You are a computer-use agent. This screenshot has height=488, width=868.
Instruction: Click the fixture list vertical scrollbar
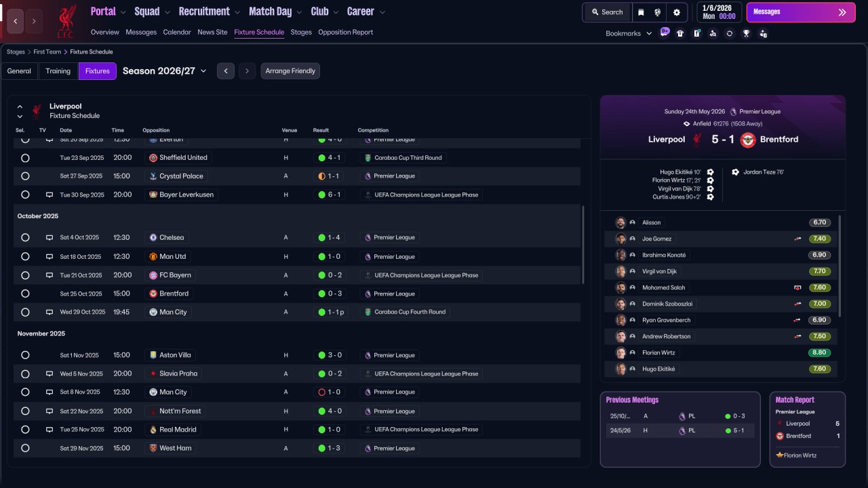583,244
